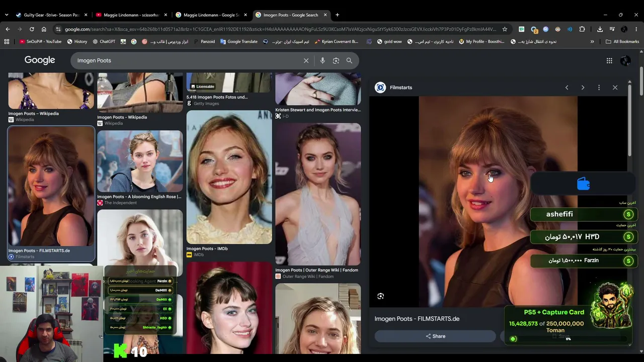Open the Outer Range Wiki Fandom image
This screenshot has height=362, width=644.
tap(318, 194)
